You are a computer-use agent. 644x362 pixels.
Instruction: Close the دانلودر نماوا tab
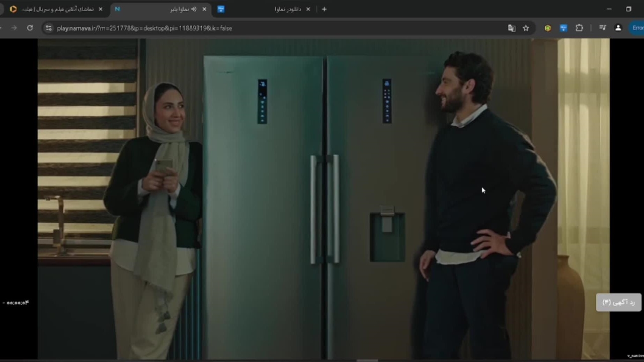pyautogui.click(x=308, y=9)
